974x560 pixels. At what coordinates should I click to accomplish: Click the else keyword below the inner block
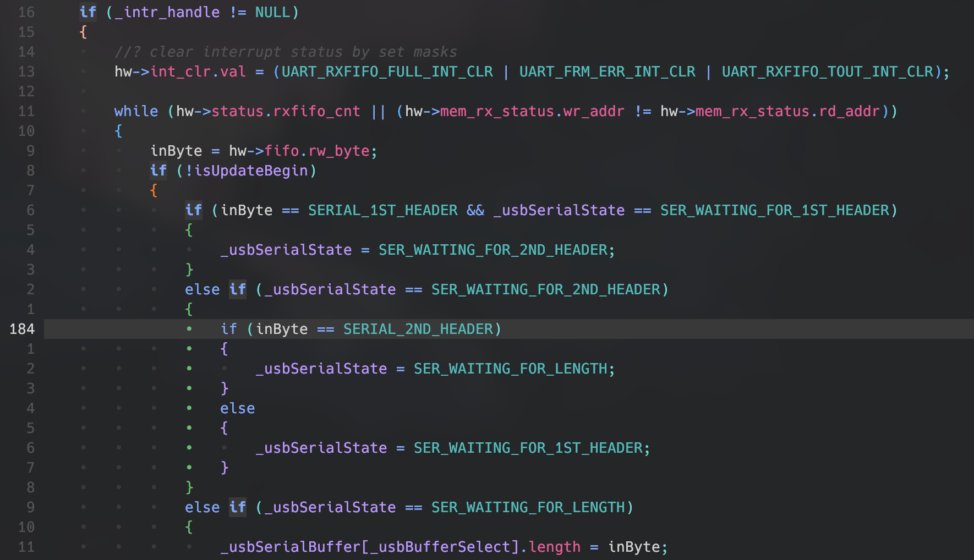237,408
